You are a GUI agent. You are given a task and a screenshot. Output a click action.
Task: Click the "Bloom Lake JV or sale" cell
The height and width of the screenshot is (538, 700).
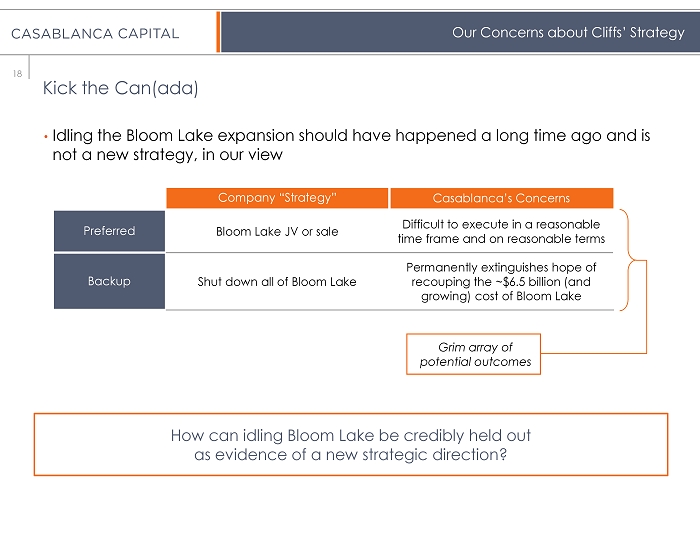(x=277, y=232)
